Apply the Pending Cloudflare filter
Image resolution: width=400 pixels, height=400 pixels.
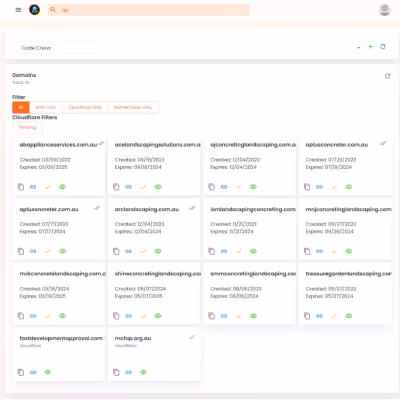coord(27,127)
